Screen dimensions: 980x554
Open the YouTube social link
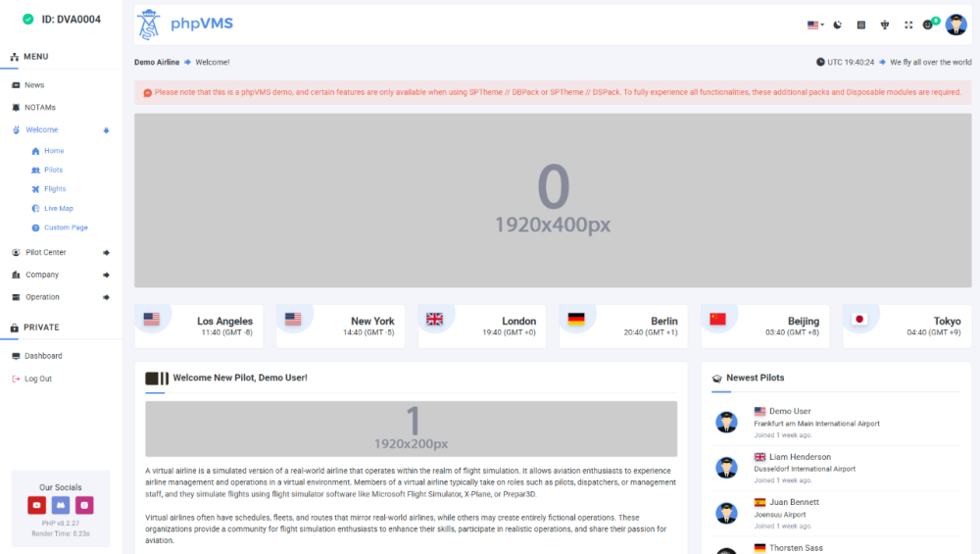coord(36,505)
